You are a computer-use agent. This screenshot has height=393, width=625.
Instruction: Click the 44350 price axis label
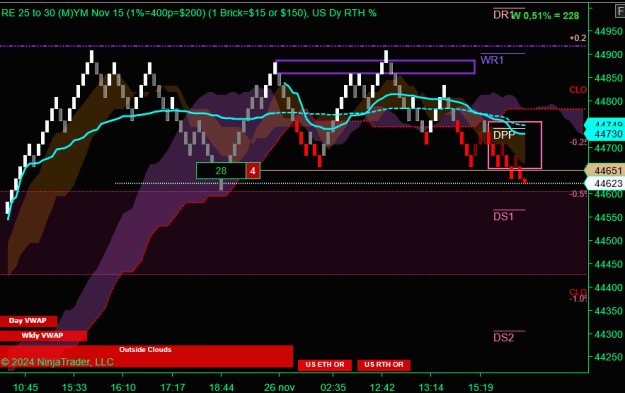(x=608, y=311)
